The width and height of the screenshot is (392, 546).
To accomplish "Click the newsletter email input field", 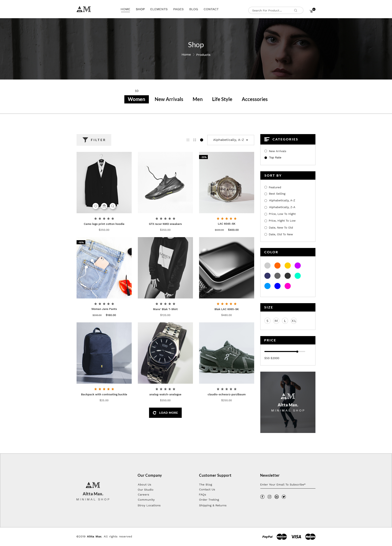I will point(288,485).
